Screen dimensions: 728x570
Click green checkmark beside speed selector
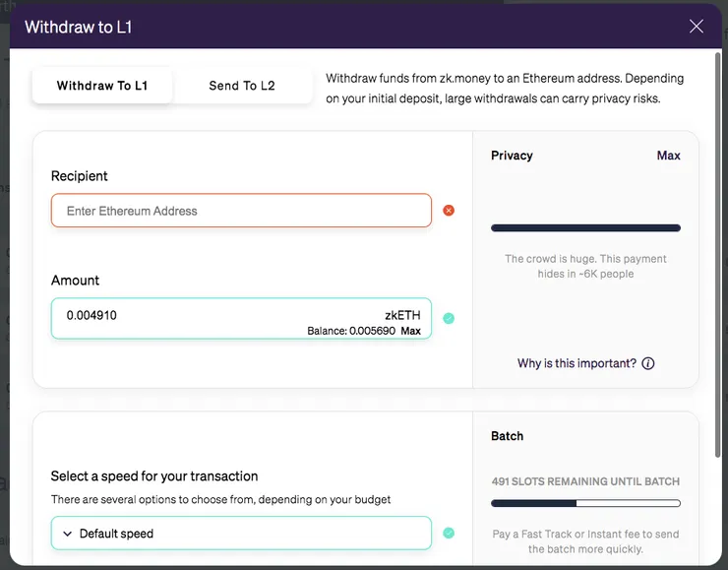pos(449,534)
